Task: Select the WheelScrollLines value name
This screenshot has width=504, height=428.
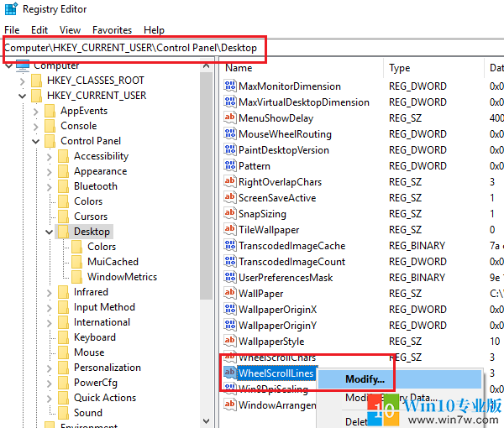Action: [x=276, y=373]
